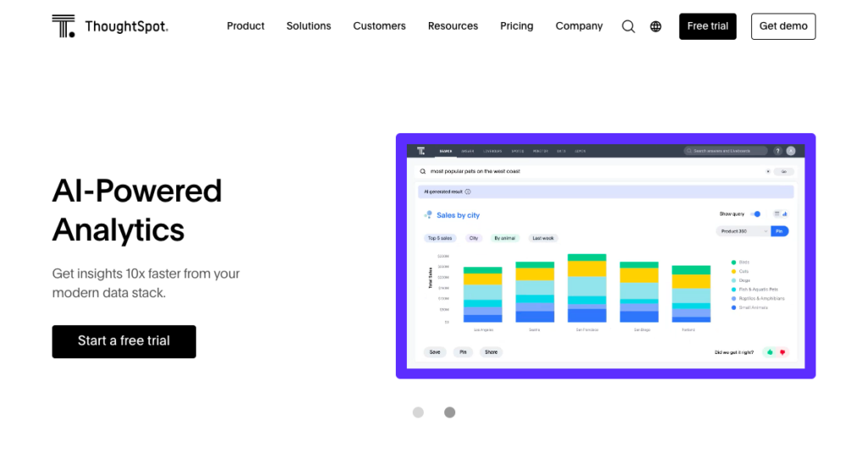Switch to the table view icon
Image resolution: width=868 pixels, height=465 pixels.
[x=776, y=214]
